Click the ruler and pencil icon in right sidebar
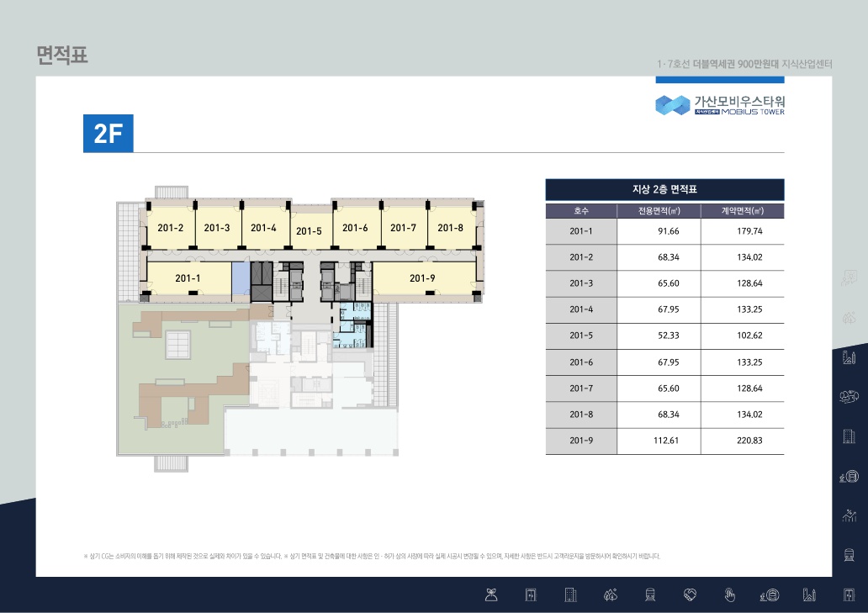The width and height of the screenshot is (868, 613). [849, 357]
